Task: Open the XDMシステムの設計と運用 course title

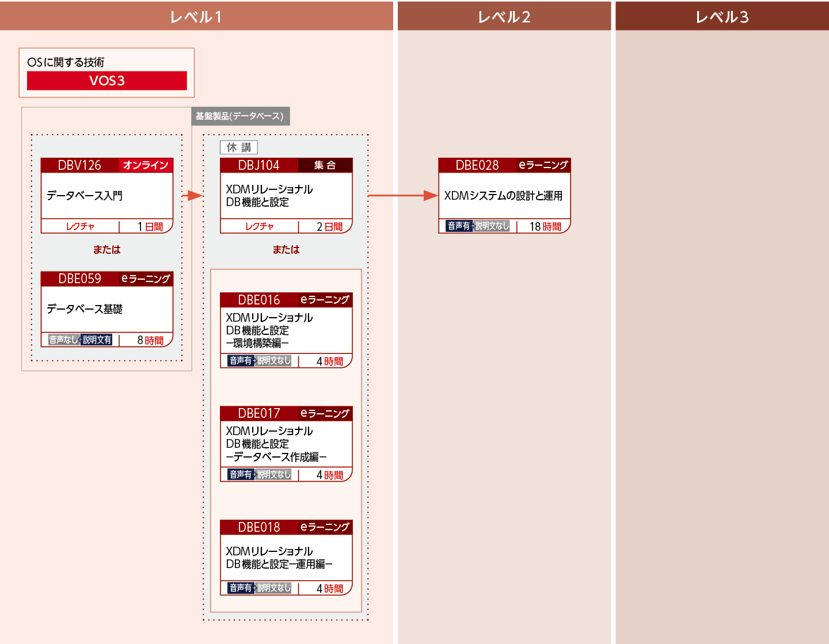Action: (503, 196)
